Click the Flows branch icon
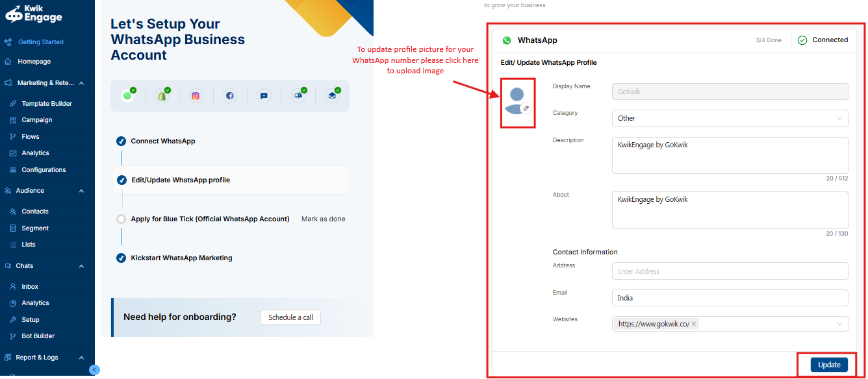 (14, 137)
